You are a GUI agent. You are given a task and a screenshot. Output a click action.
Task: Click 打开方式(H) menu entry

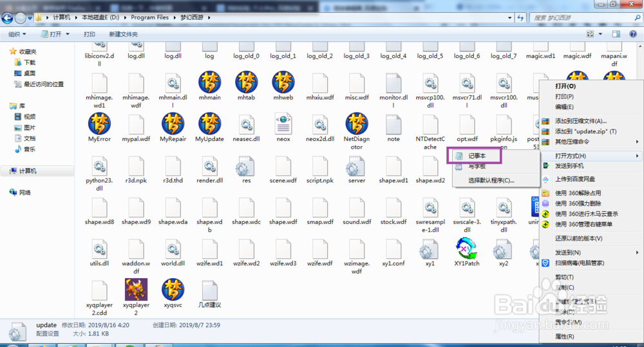(571, 156)
